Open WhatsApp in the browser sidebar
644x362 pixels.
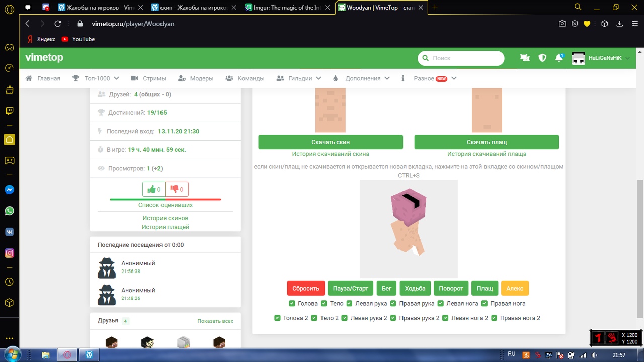(x=9, y=211)
